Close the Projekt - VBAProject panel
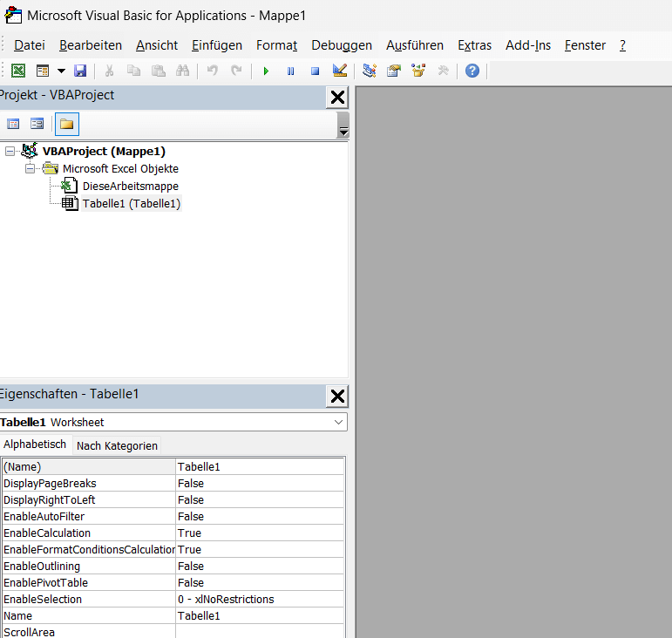672x638 pixels. [x=337, y=98]
